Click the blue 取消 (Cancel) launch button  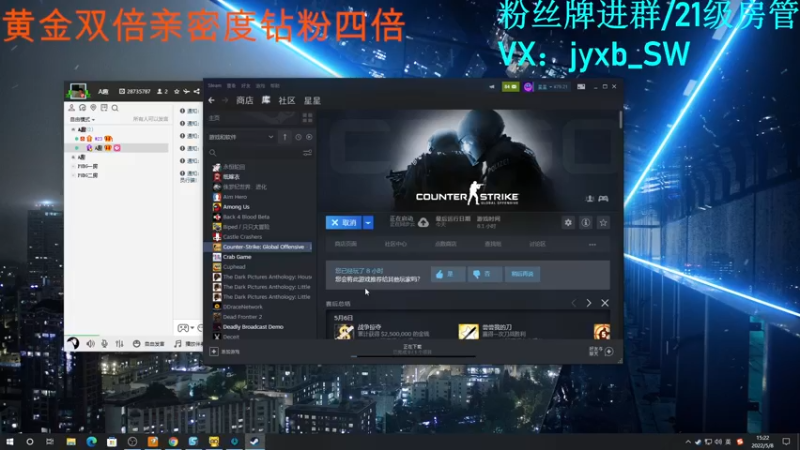[x=344, y=222]
